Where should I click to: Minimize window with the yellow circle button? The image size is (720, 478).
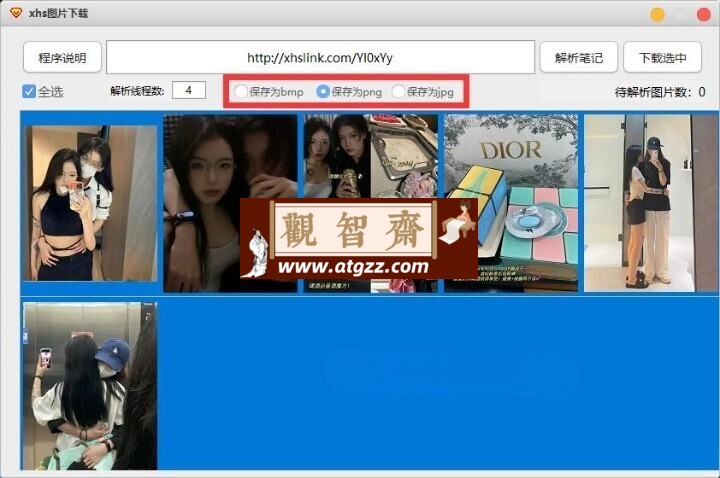pos(657,15)
